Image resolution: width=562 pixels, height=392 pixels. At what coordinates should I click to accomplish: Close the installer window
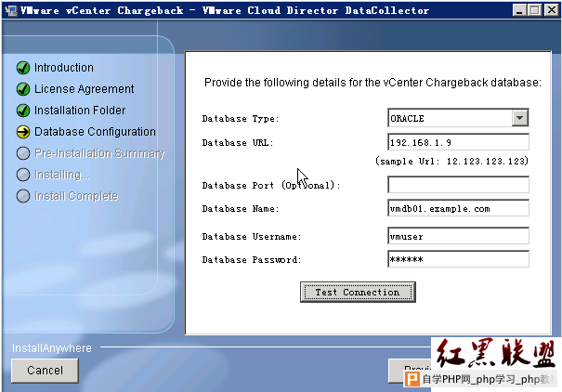point(551,10)
